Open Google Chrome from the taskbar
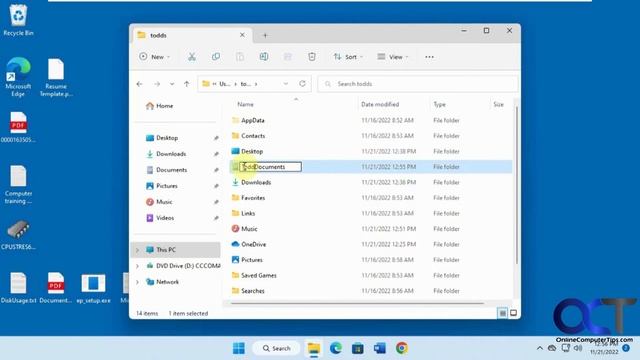This screenshot has height=360, width=640. (402, 348)
